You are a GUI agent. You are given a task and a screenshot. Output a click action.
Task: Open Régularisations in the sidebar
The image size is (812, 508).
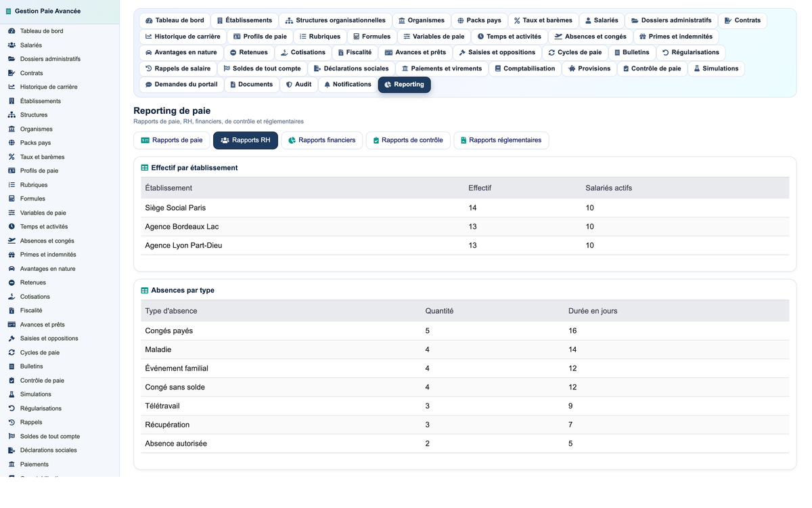pos(60,408)
